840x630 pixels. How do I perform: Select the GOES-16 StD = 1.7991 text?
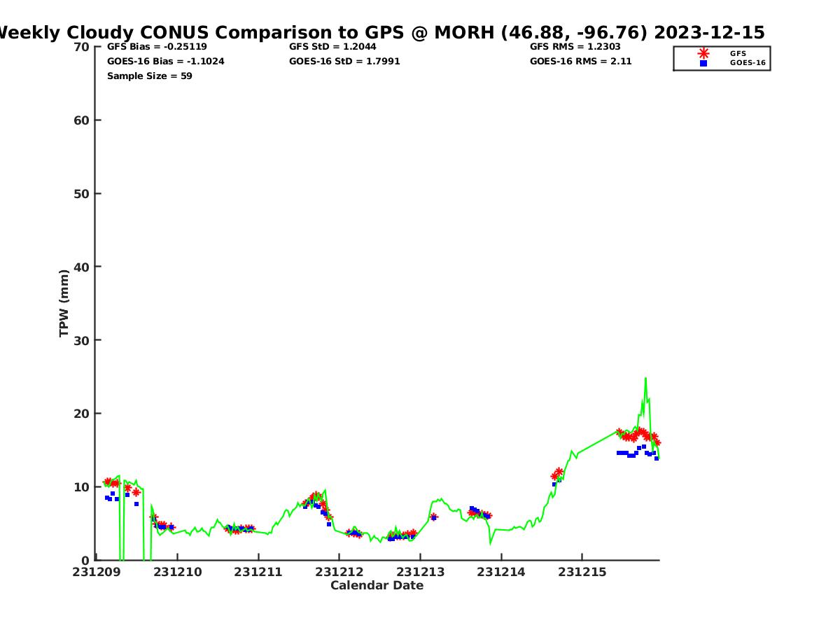coord(344,62)
